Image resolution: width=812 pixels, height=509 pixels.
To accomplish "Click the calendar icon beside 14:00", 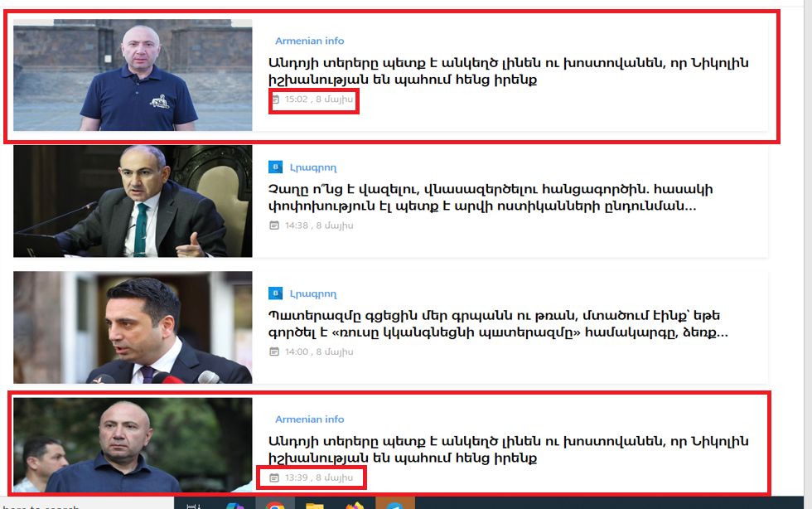I will click(x=274, y=352).
